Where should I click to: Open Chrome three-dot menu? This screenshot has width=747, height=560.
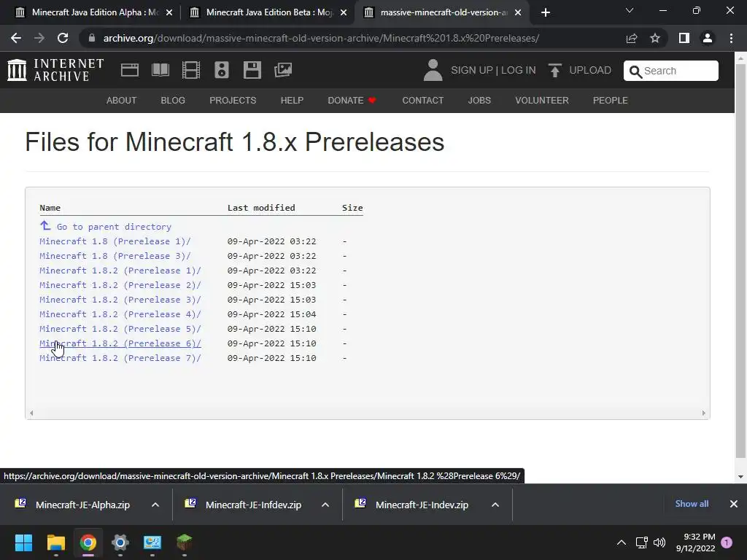coord(731,38)
